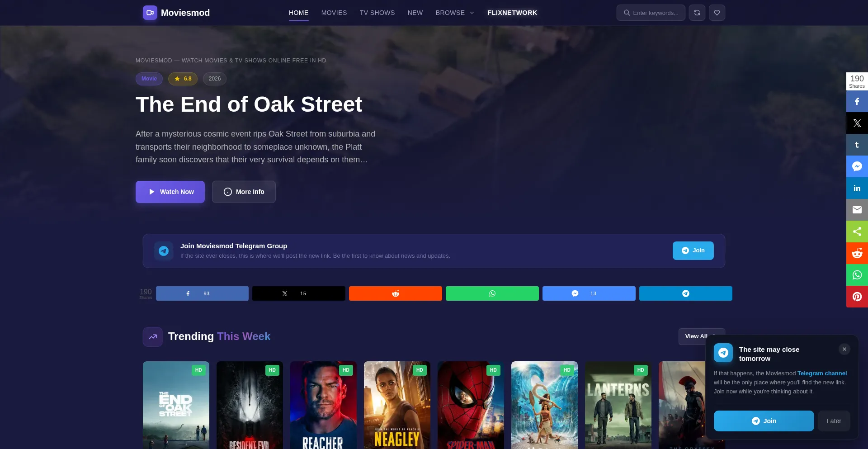Click the 2026 year badge
Viewport: 868px width, 449px height.
[x=215, y=79]
